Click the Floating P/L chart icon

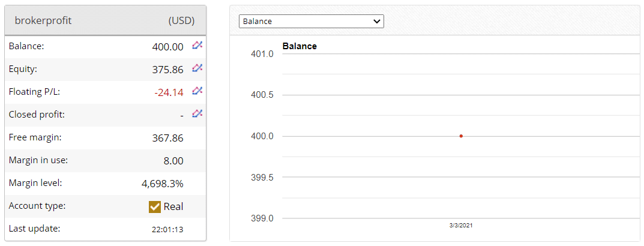click(x=197, y=91)
